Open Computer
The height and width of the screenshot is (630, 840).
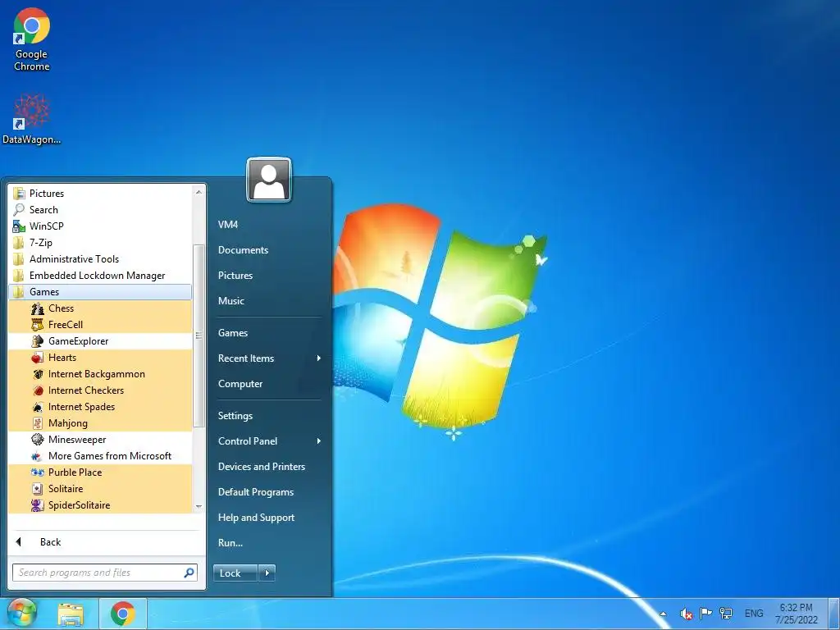[x=240, y=384]
